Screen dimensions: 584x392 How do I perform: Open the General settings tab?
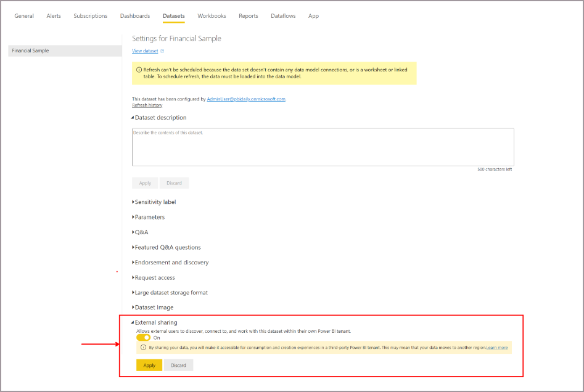(24, 15)
